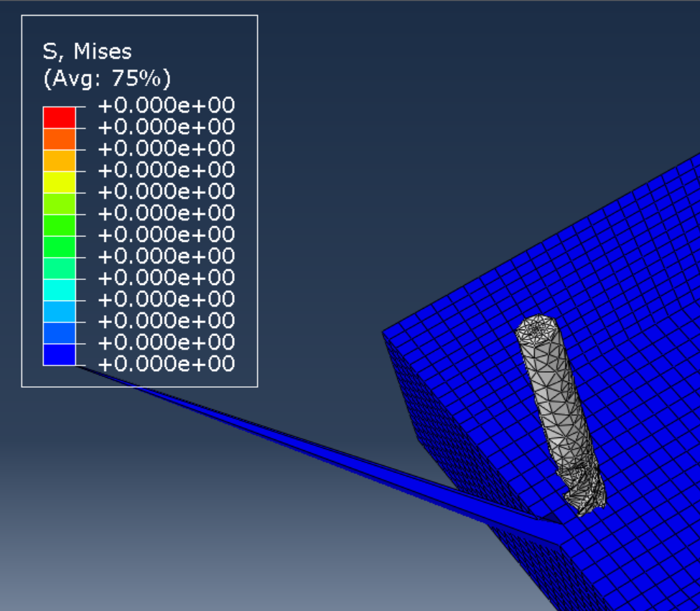The height and width of the screenshot is (611, 700).
Task: Click the minimum legend value at the legend bottom
Action: coord(167,364)
